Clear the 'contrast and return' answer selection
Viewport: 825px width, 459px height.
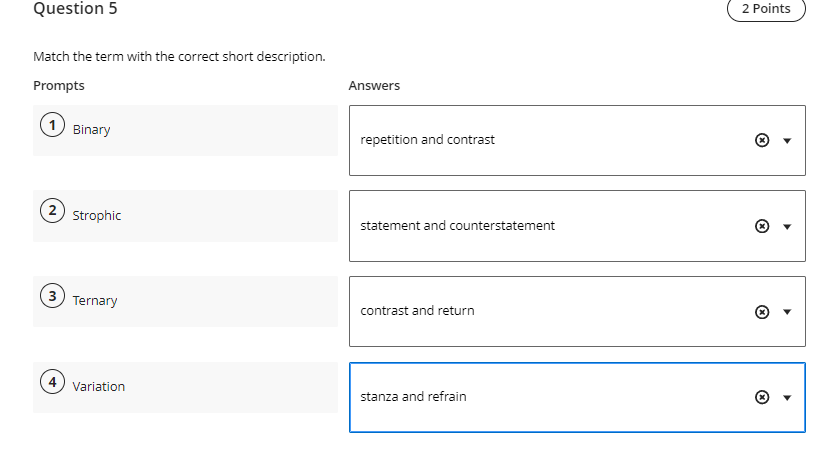[x=762, y=312]
